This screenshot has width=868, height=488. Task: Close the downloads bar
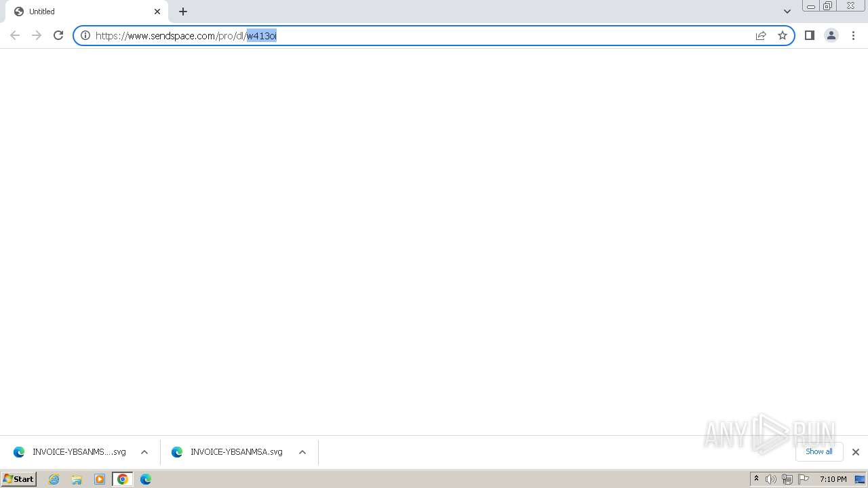click(x=855, y=452)
